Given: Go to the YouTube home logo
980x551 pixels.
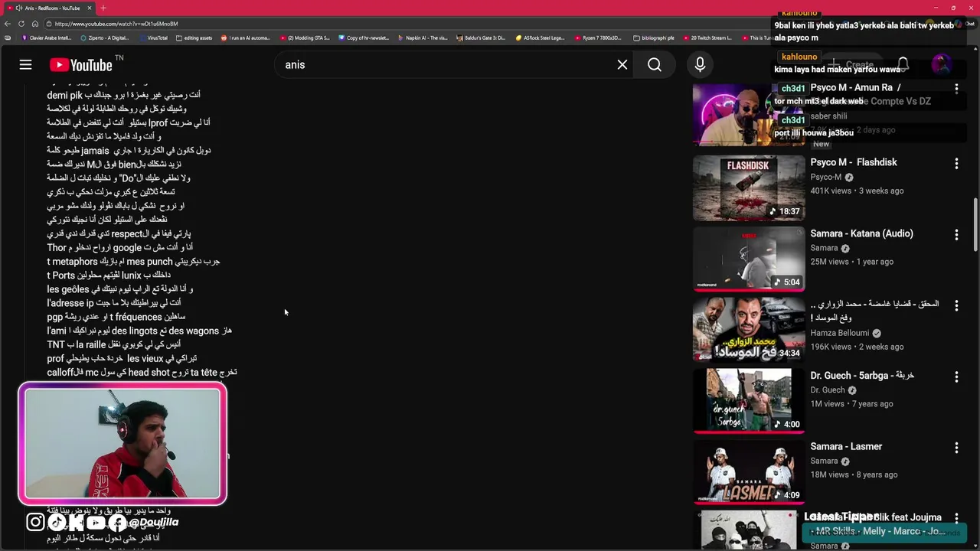Looking at the screenshot, I should (81, 65).
